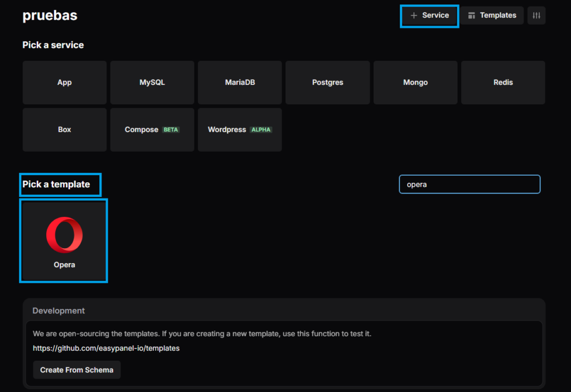The height and width of the screenshot is (392, 571).
Task: Click the Service tab label
Action: coord(435,16)
